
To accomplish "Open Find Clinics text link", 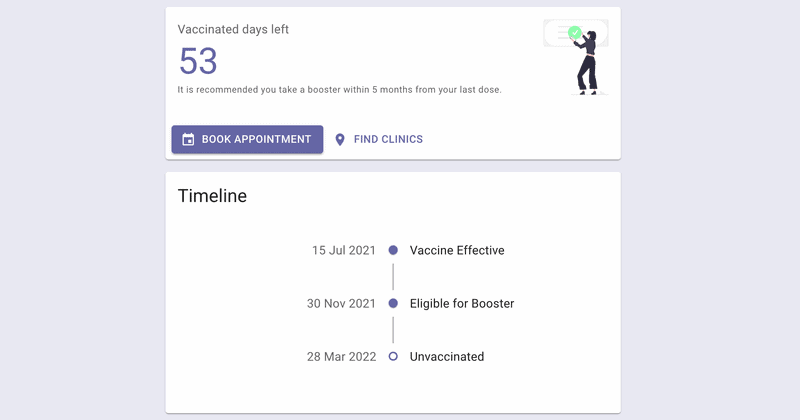I will (388, 140).
